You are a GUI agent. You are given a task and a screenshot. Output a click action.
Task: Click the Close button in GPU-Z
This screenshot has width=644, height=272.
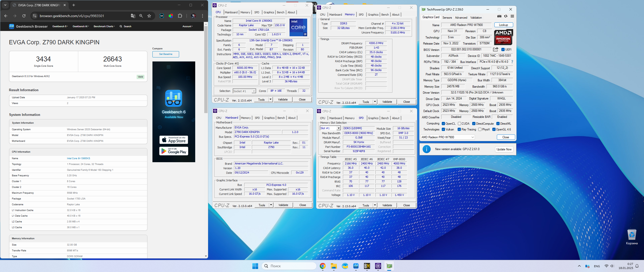coord(506,137)
